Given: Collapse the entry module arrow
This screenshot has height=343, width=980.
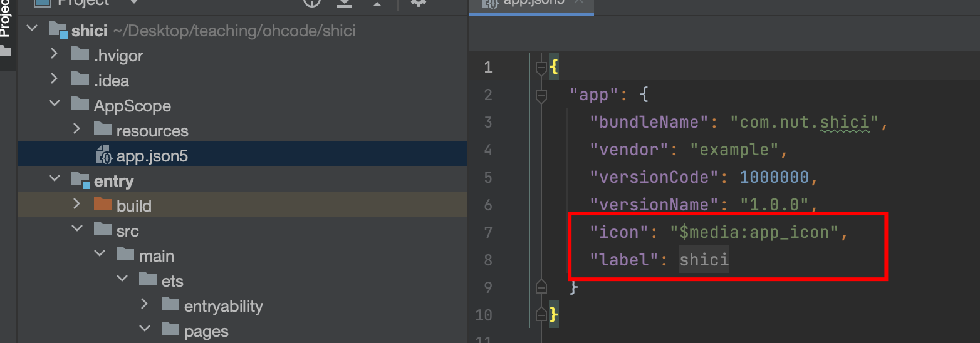Looking at the screenshot, I should (55, 180).
